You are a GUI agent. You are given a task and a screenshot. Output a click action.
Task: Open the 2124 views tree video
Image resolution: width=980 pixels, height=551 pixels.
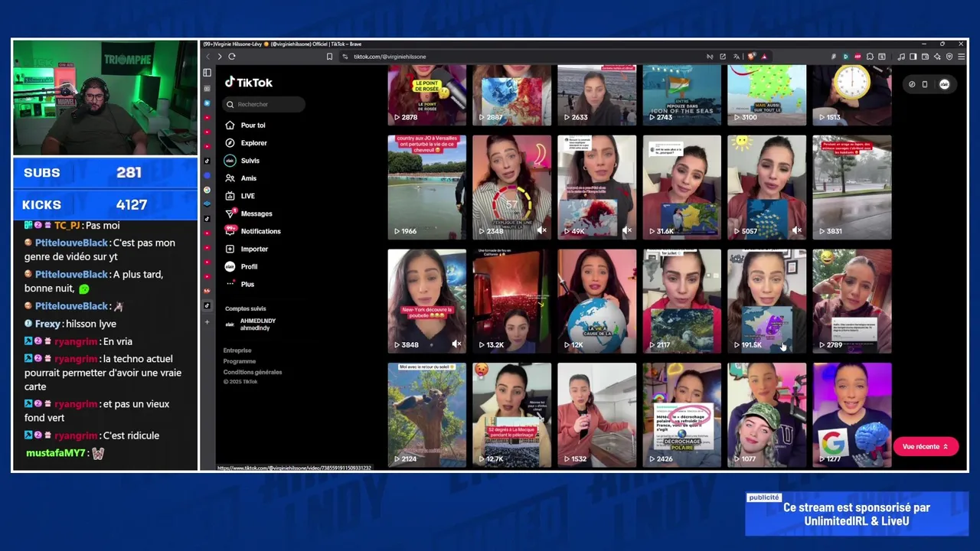click(x=426, y=415)
